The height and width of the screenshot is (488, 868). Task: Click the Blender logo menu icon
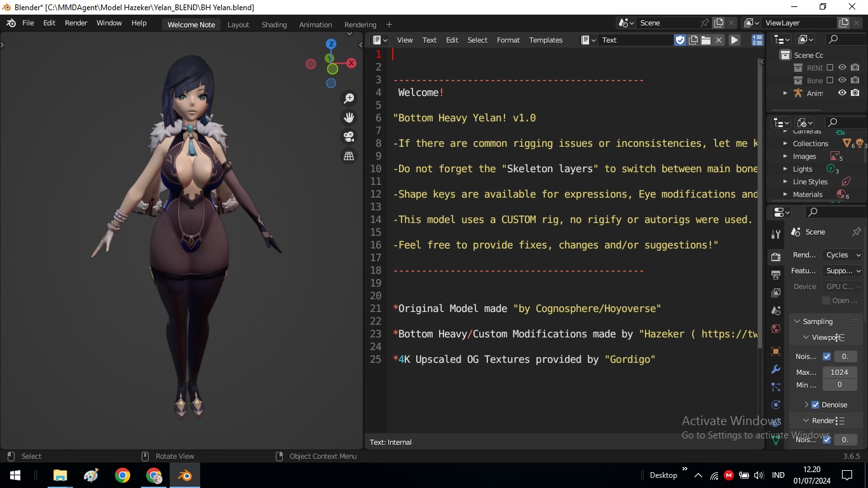[11, 23]
